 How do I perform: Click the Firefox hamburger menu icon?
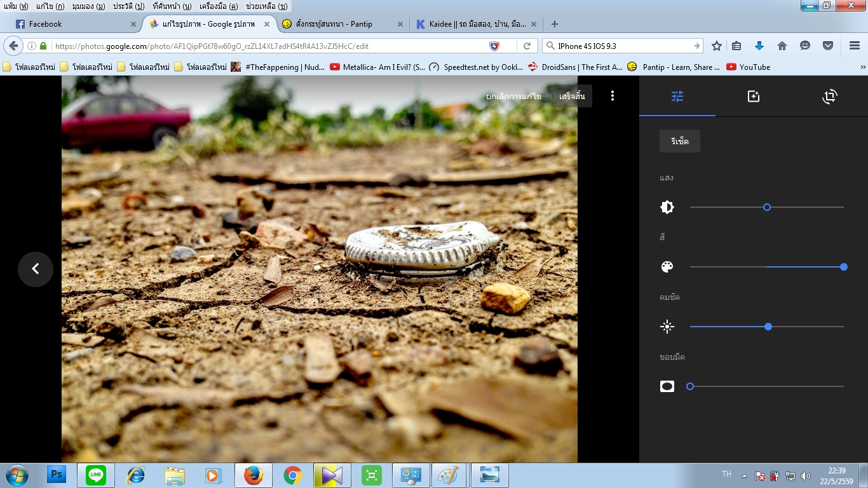(855, 46)
